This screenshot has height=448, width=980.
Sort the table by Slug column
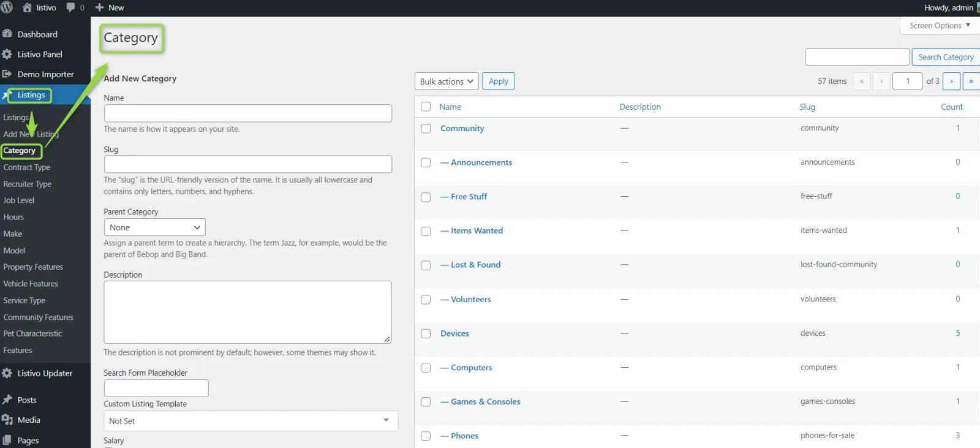(807, 107)
